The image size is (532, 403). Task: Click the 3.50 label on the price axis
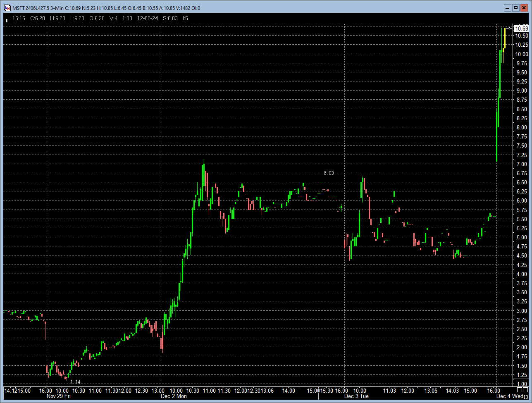pos(522,293)
